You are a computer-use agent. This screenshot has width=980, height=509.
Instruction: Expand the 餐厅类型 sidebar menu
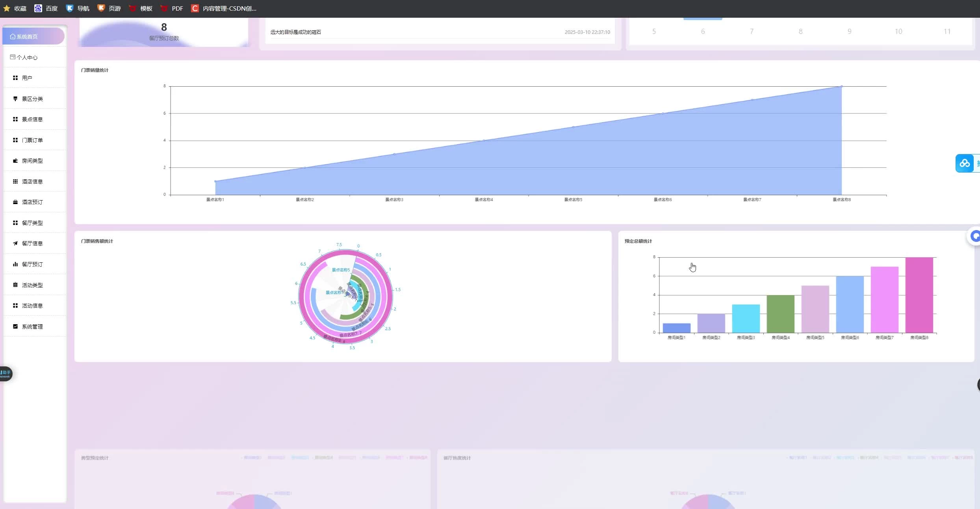click(32, 223)
